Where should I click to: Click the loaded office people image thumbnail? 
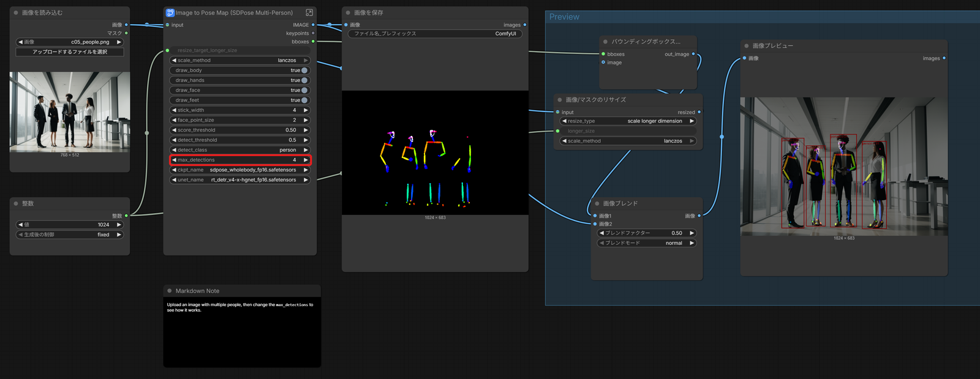70,112
